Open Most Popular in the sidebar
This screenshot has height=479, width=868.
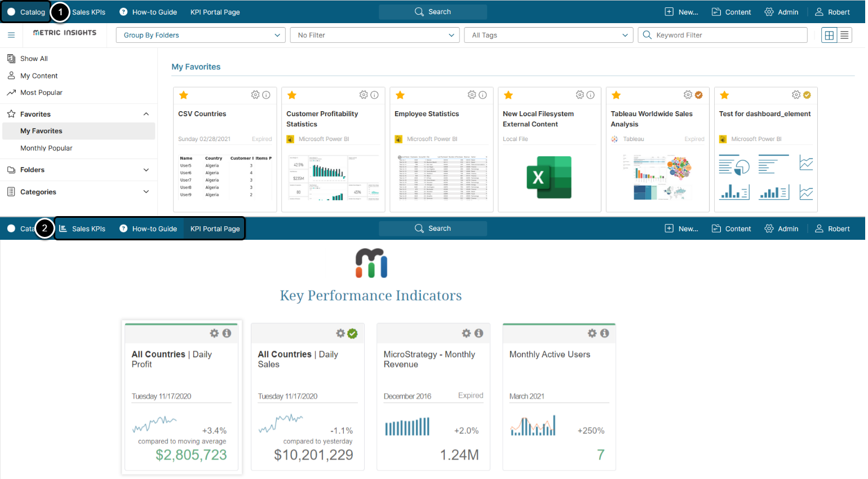(41, 93)
